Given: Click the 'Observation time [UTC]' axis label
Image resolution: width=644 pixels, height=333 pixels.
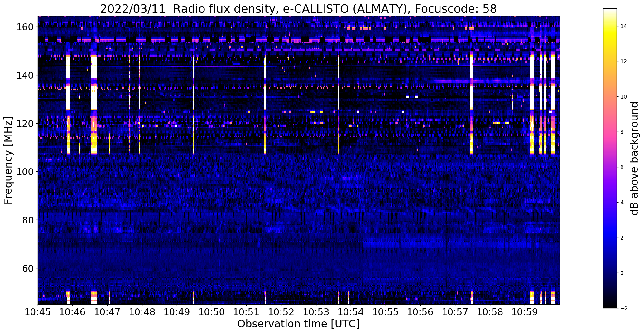Looking at the screenshot, I should [x=298, y=324].
